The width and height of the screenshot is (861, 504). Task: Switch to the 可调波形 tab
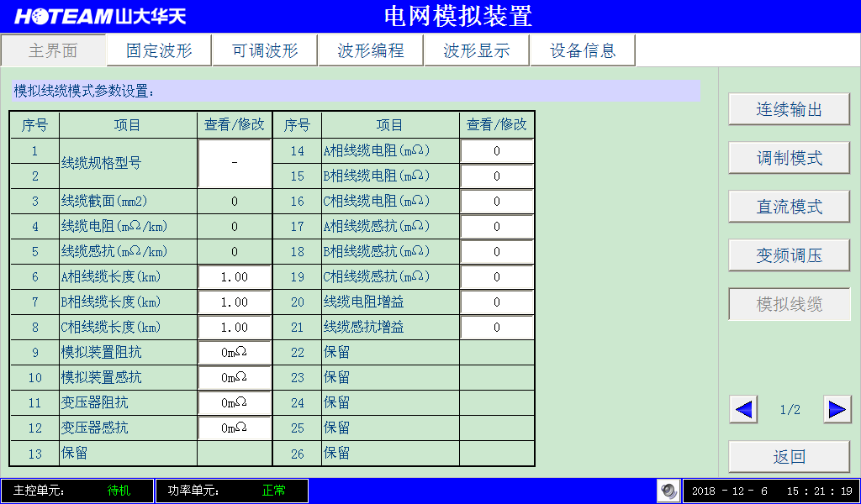coord(265,50)
